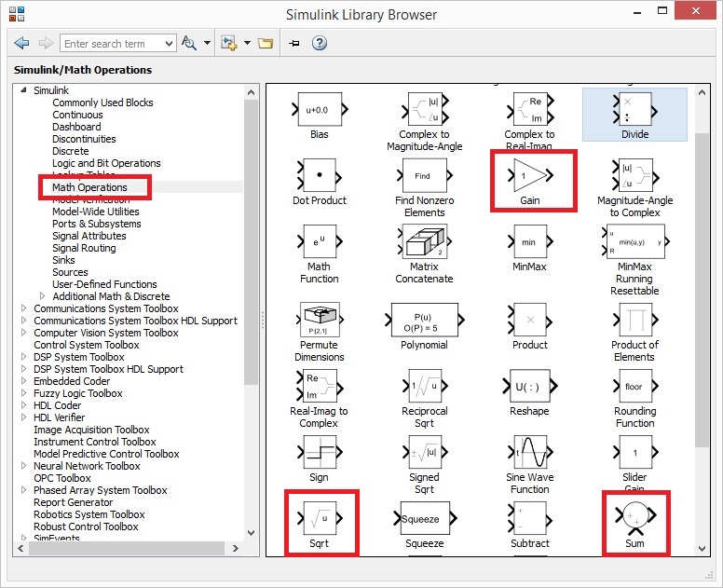Expand Neural Network Toolbox node
The image size is (723, 588).
point(23,465)
